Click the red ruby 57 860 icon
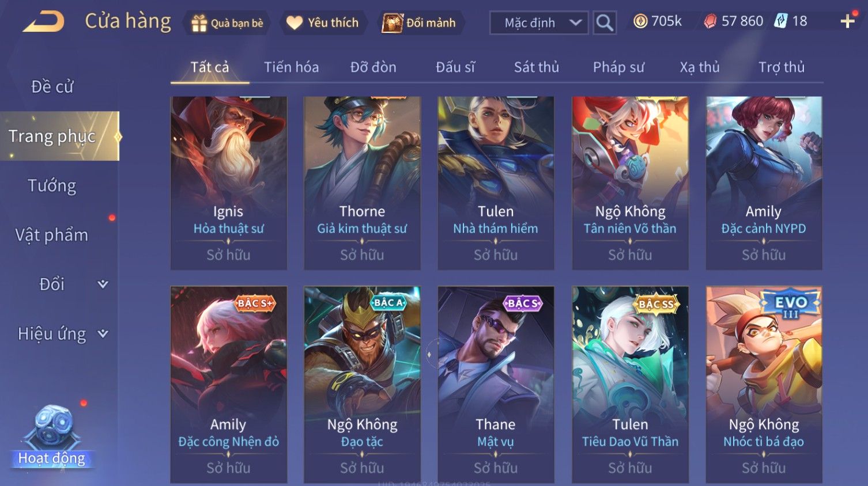Viewport: 868px width, 486px height. [x=710, y=21]
